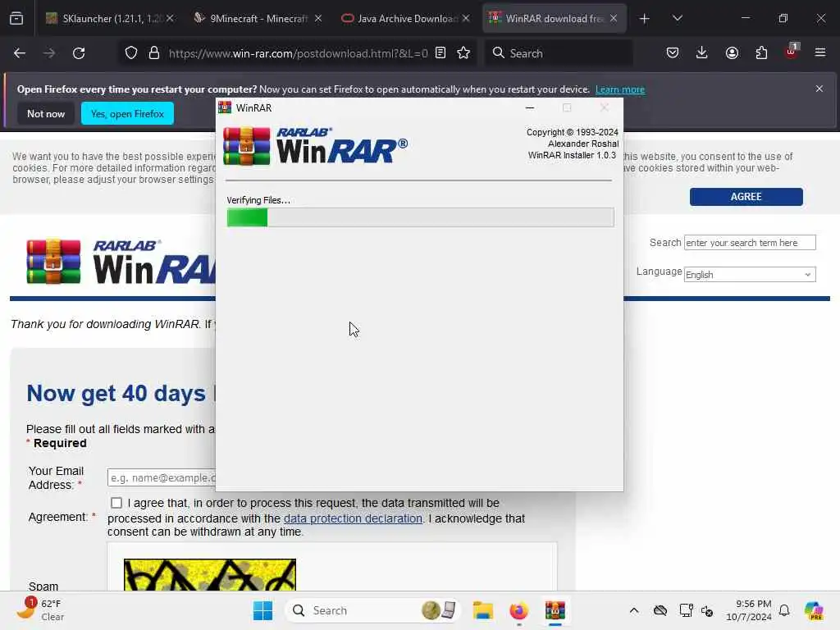The image size is (840, 630).
Task: Show site security padlock info
Action: pos(154,53)
